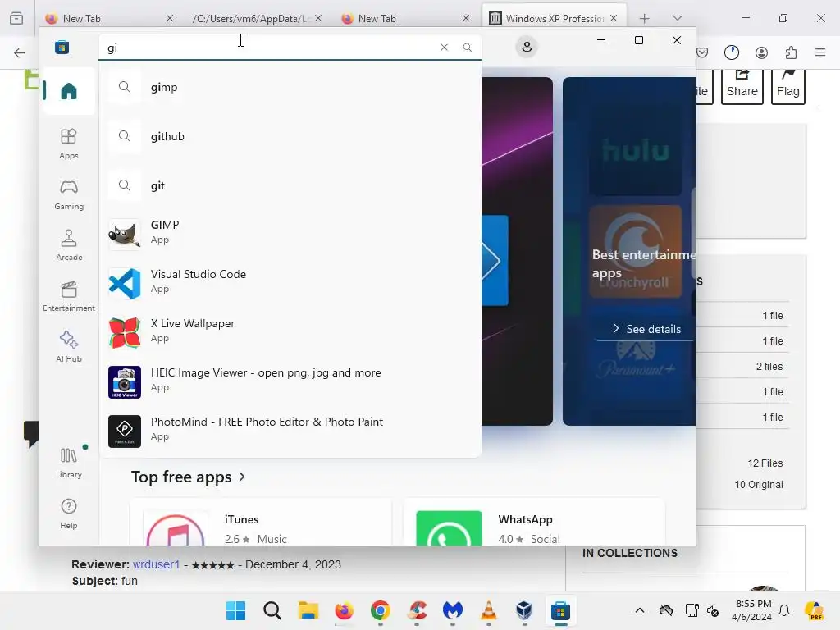Open the clock showing 8:55 PM
The height and width of the screenshot is (630, 840).
point(753,610)
